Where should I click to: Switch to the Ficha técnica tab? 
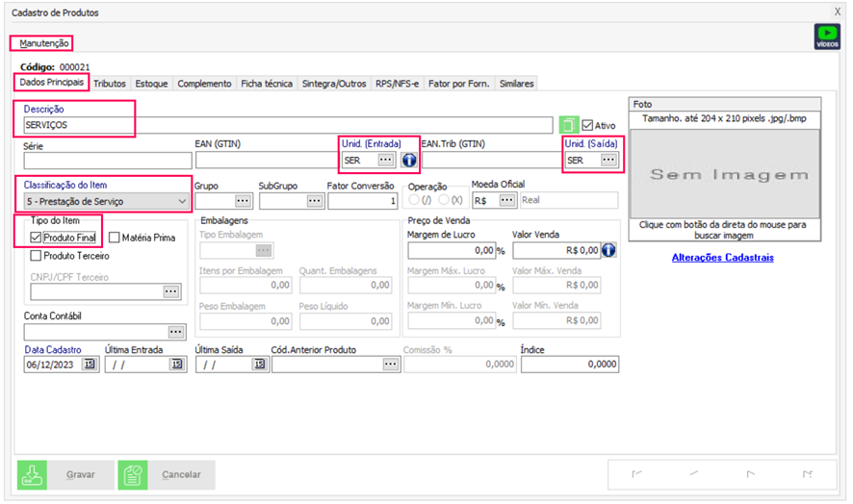(266, 84)
